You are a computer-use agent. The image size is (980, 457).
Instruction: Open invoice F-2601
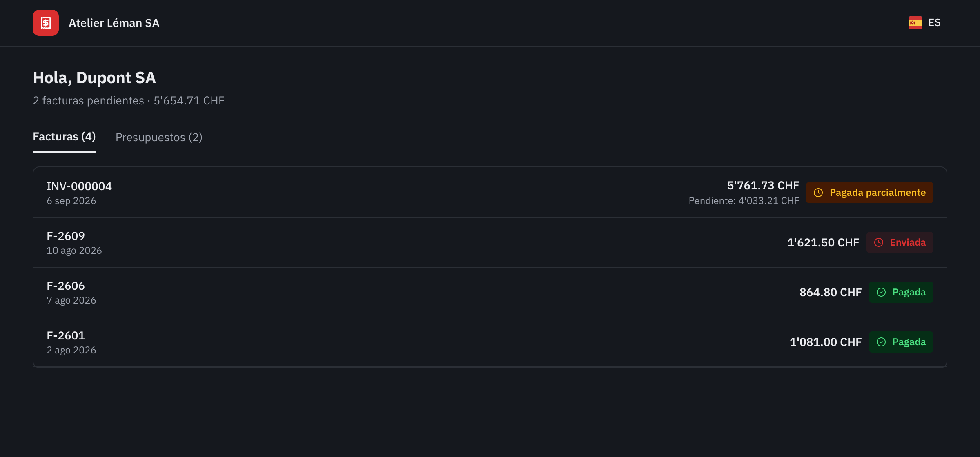pyautogui.click(x=490, y=342)
